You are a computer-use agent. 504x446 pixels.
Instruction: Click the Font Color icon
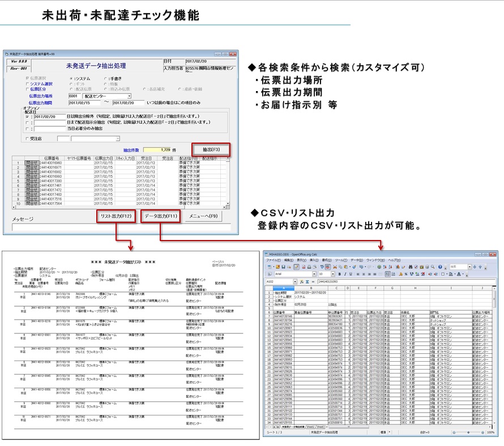click(x=459, y=274)
